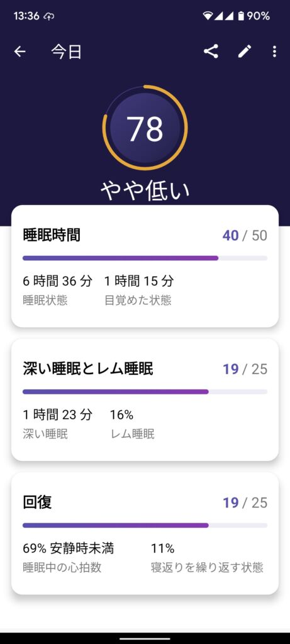The width and height of the screenshot is (290, 644).
Task: Tap the 69% 安静時未満 heart rate value
Action: click(68, 548)
